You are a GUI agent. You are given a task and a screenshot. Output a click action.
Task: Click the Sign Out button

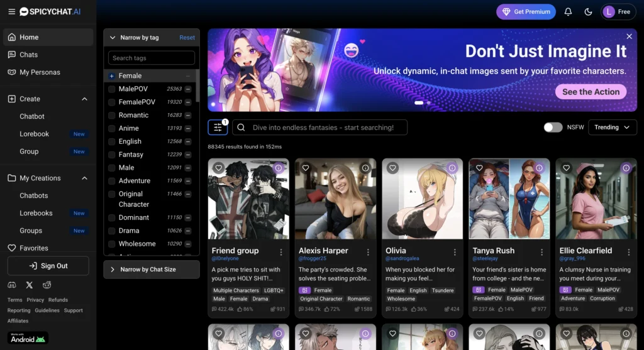pyautogui.click(x=48, y=266)
